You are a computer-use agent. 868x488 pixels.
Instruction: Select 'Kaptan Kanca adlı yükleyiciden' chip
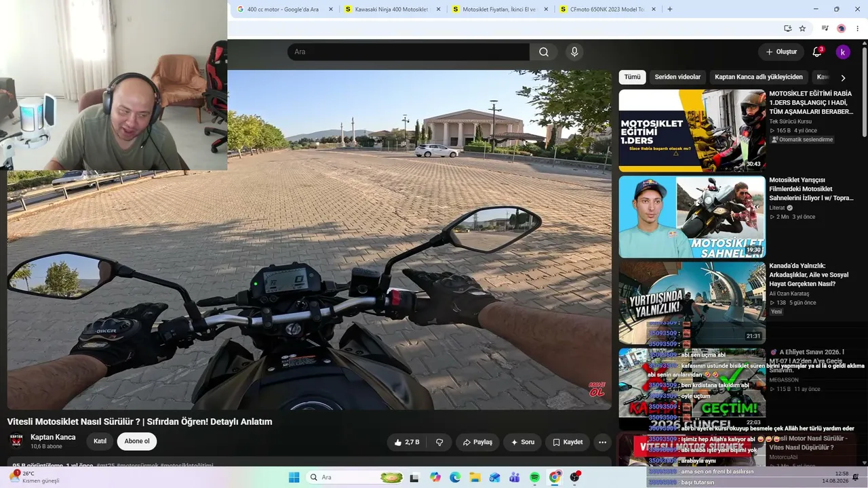click(759, 77)
